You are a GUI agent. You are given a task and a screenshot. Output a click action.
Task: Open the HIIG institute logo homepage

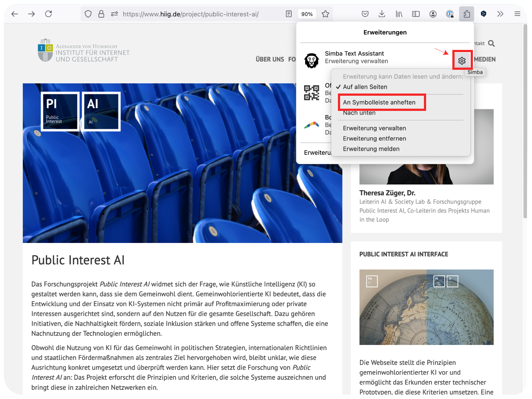(x=84, y=51)
